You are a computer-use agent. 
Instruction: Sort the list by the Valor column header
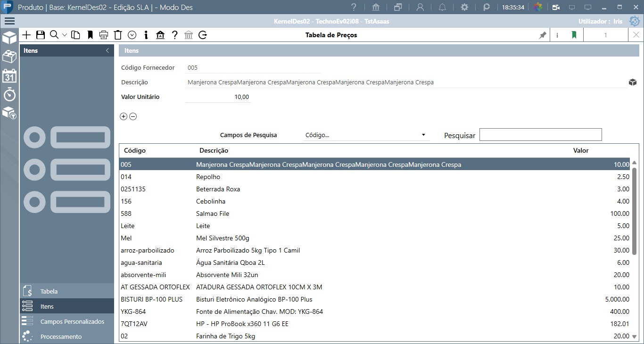point(581,151)
